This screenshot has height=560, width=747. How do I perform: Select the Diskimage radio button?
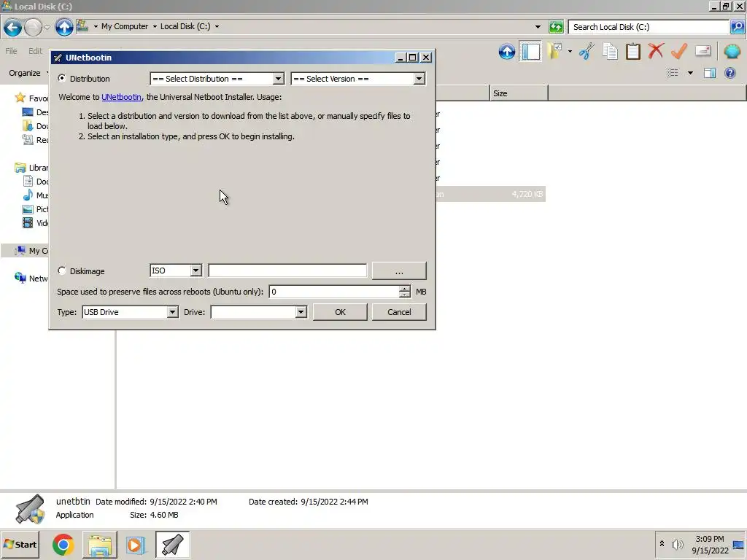pyautogui.click(x=62, y=271)
